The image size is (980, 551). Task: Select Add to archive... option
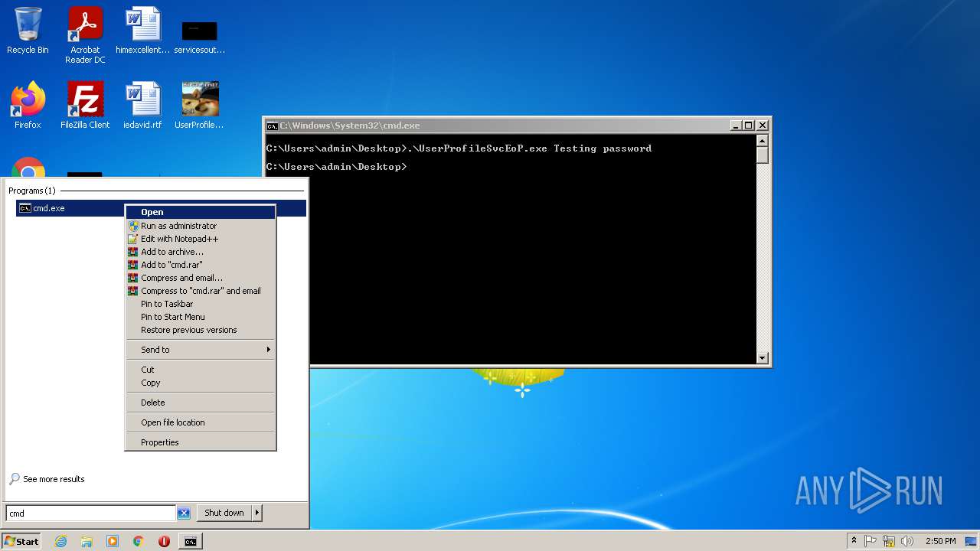(201, 252)
